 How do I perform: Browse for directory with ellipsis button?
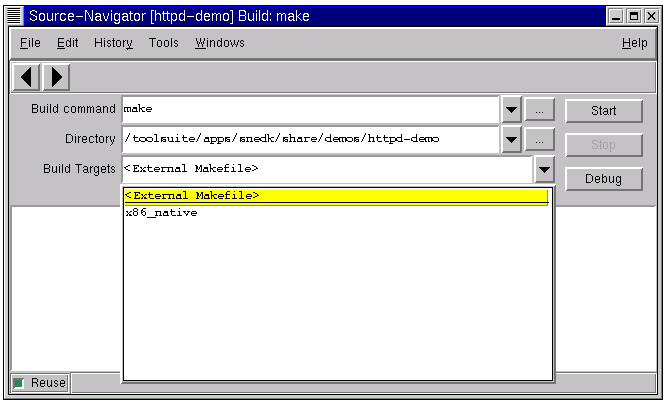(539, 139)
